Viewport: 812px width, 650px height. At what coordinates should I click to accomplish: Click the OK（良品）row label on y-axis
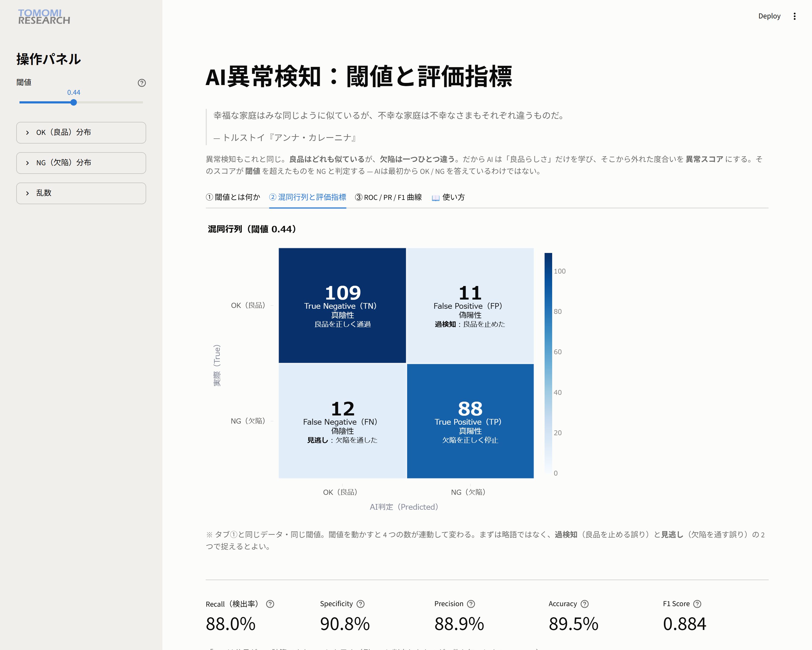pos(248,305)
